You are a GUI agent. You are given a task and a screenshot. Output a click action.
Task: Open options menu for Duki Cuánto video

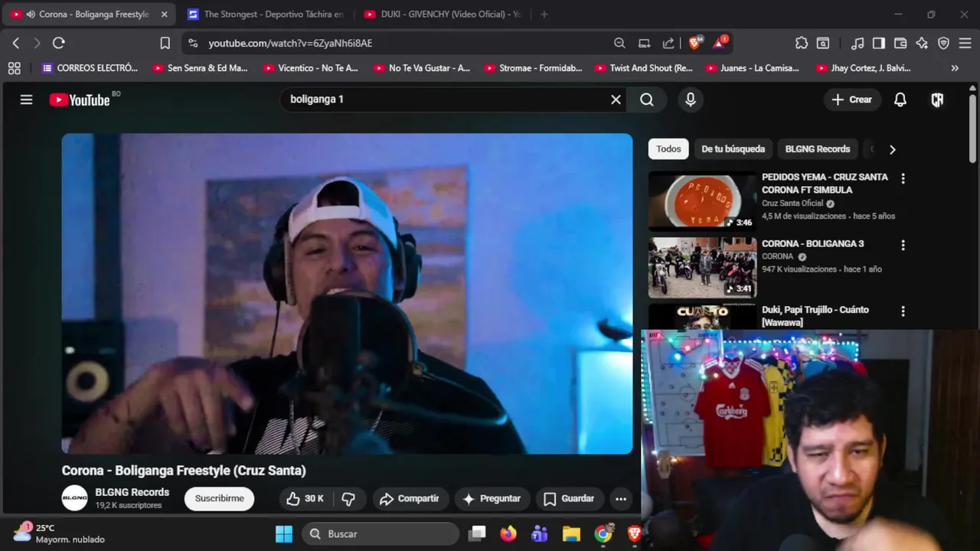[903, 311]
